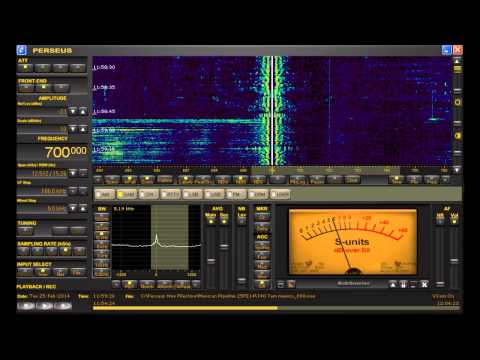This screenshot has height=360, width=480.
Task: Click waterfall scroll up arrow
Action: coord(457,61)
